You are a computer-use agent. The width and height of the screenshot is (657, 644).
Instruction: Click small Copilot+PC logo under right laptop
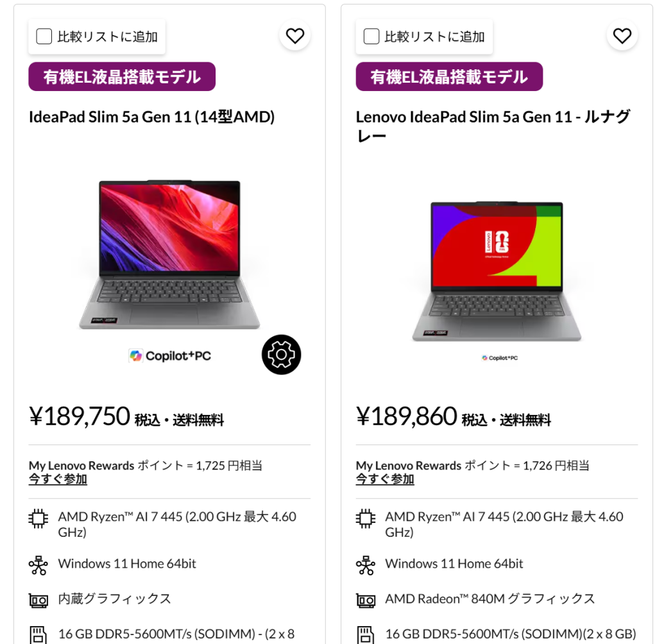(x=500, y=358)
